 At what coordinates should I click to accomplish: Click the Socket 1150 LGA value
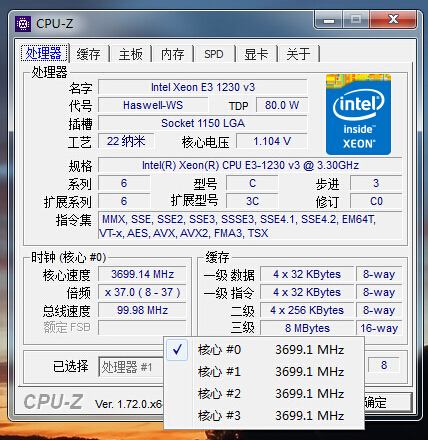(x=203, y=123)
